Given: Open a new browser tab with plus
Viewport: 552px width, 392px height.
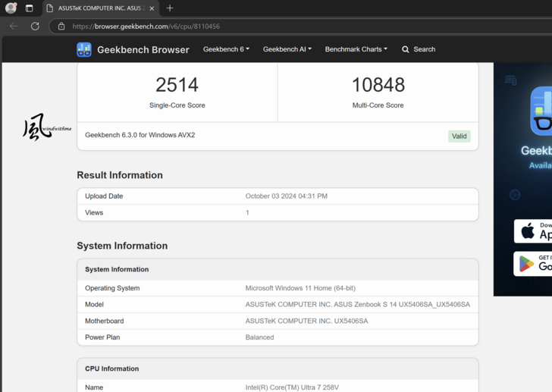Looking at the screenshot, I should 170,8.
